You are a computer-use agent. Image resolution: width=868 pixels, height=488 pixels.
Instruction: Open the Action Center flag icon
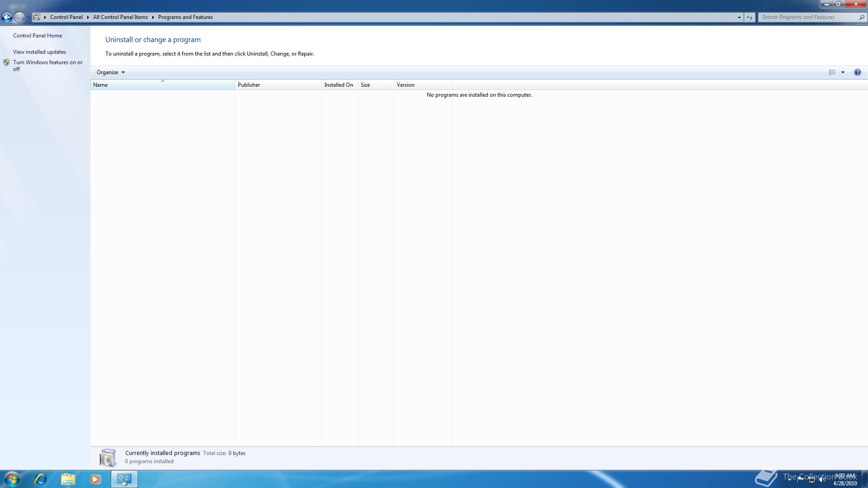click(800, 479)
